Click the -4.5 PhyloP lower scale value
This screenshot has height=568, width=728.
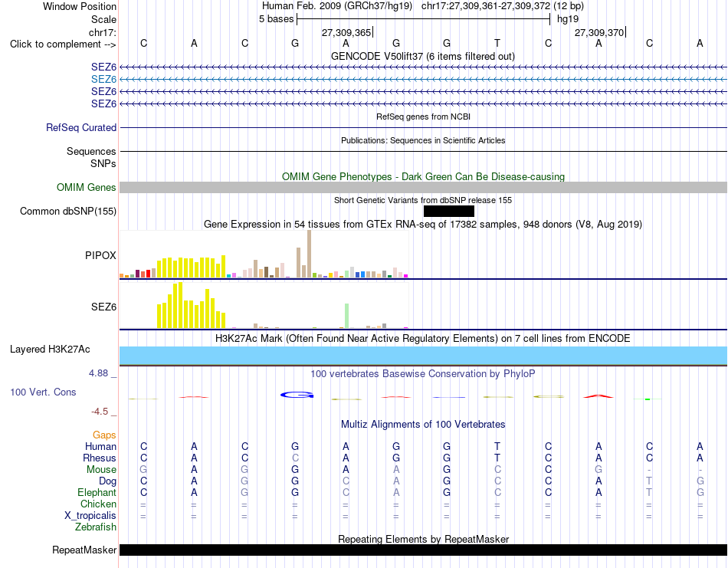click(x=100, y=412)
